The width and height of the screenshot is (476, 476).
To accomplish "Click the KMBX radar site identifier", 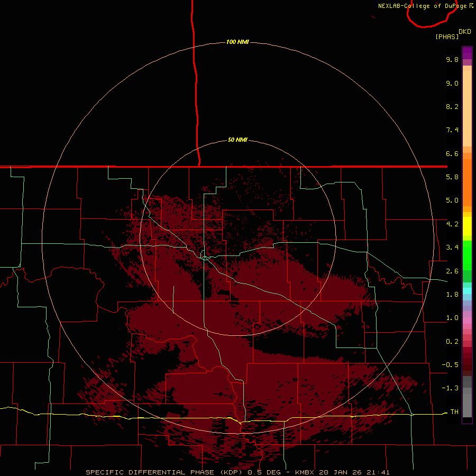I will tap(305, 472).
